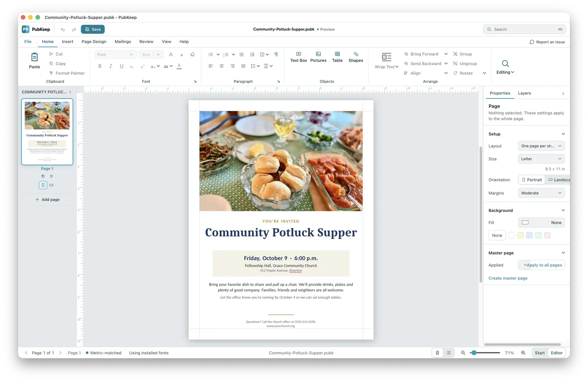Click the undo arrow icon
The image size is (588, 382).
click(63, 29)
